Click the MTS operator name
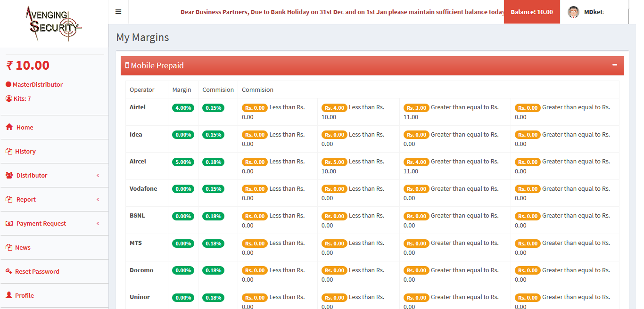Viewport: 644px width, 309px height. [136, 243]
